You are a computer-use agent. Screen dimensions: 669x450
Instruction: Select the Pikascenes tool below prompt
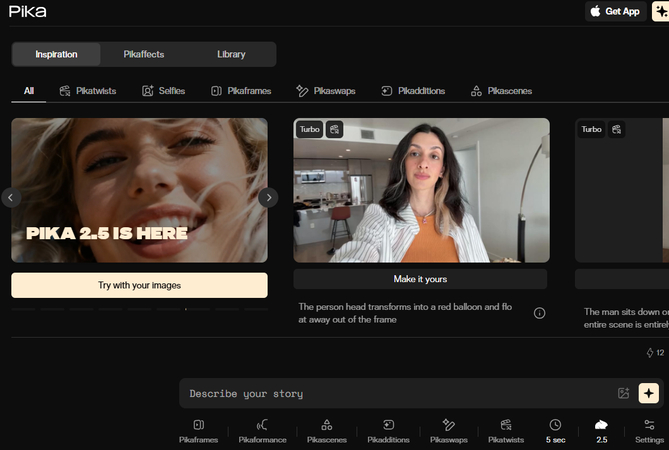(327, 431)
